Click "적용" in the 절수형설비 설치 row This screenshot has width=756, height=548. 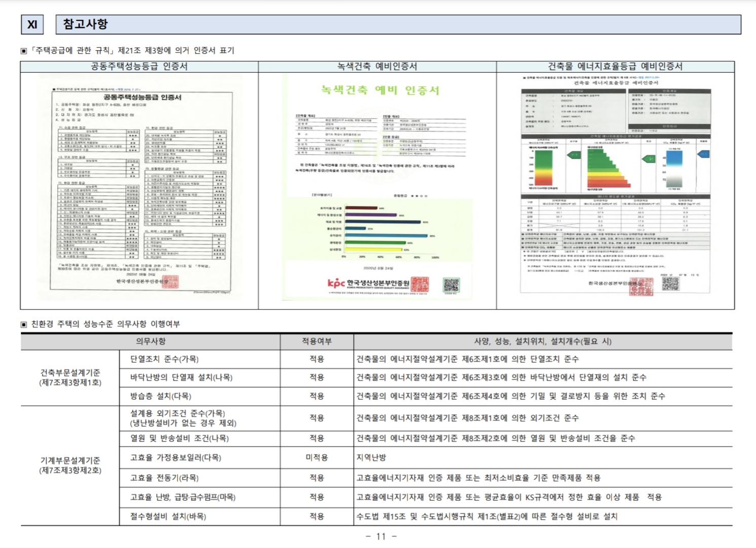pos(317,517)
